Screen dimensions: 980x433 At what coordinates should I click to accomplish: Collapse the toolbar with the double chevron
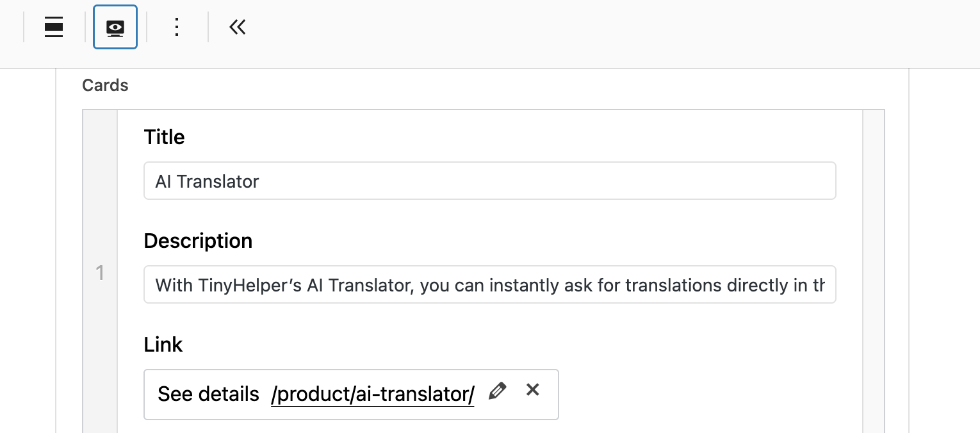(x=237, y=28)
